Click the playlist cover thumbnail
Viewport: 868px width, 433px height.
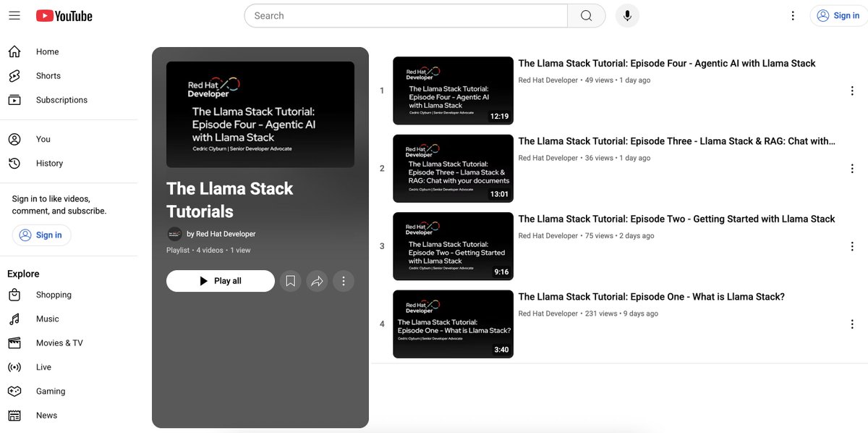pyautogui.click(x=260, y=114)
